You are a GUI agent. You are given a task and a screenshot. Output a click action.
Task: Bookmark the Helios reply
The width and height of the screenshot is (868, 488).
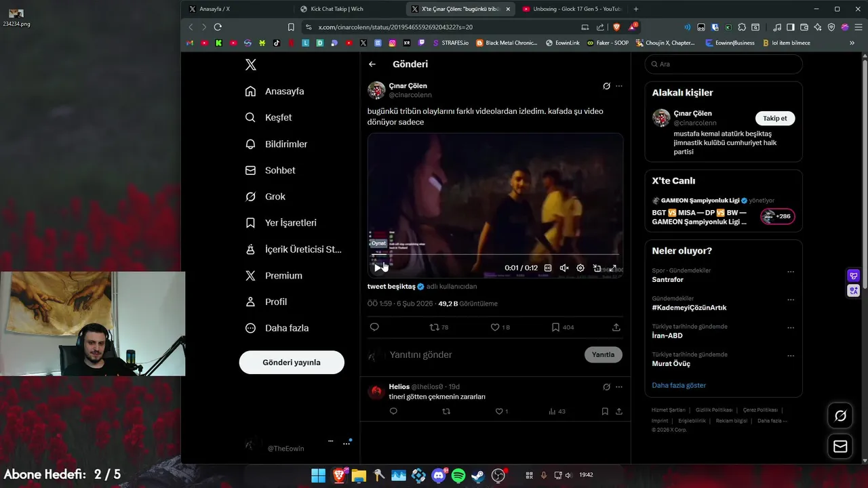pos(605,411)
